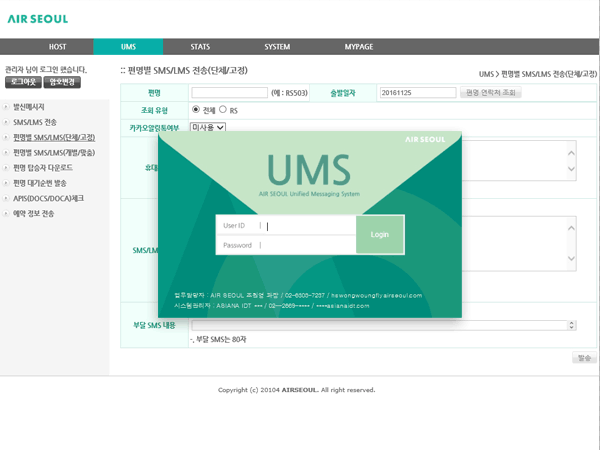Click the 출발일자 date field showing 20161125
Screen dimensions: 600x450
pos(418,93)
